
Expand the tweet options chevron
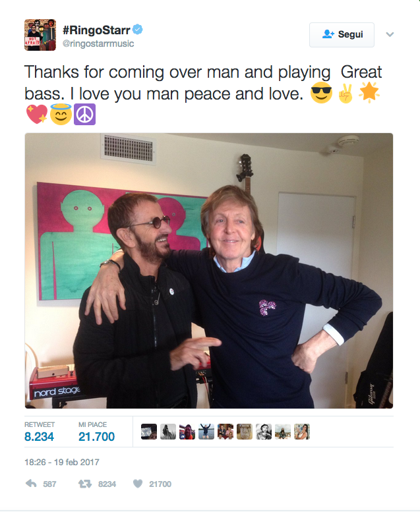click(390, 34)
